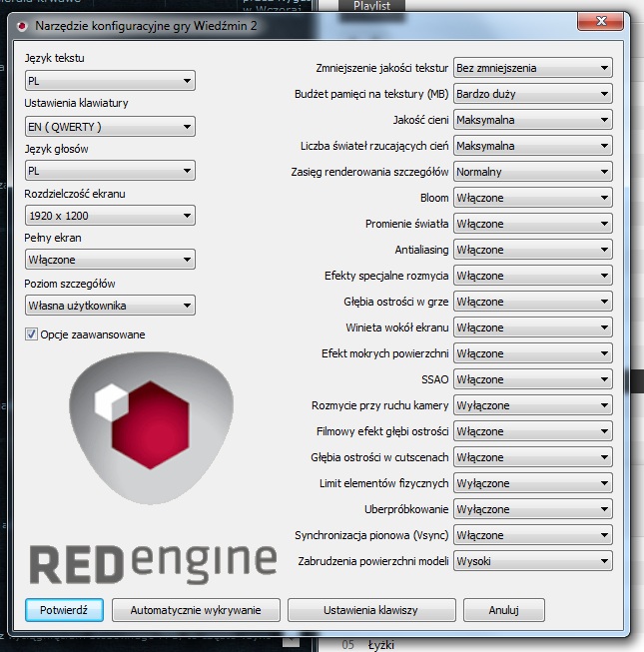
Task: Click the Potwierdź button
Action: pyautogui.click(x=64, y=610)
